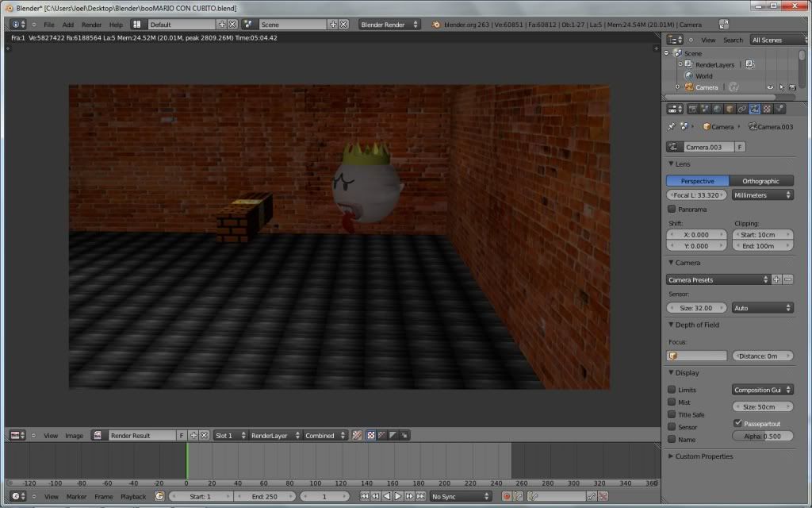Open the Image menu in image editor
This screenshot has height=508, width=812.
74,436
